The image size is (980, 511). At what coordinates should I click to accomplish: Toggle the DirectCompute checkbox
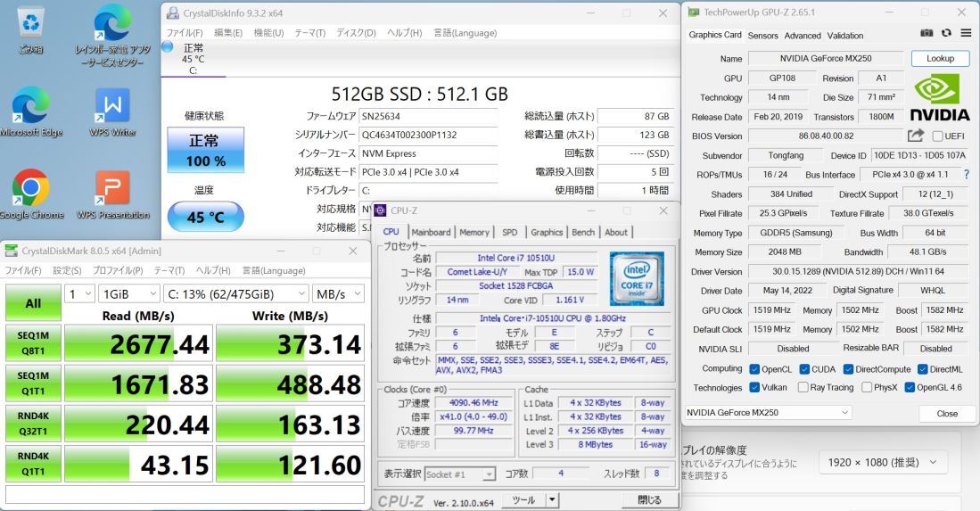(x=848, y=369)
